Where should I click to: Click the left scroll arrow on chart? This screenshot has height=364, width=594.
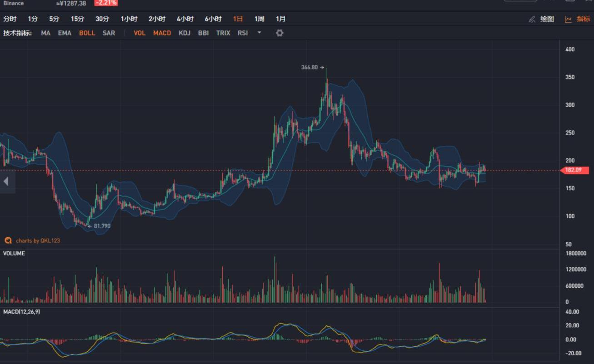point(6,182)
